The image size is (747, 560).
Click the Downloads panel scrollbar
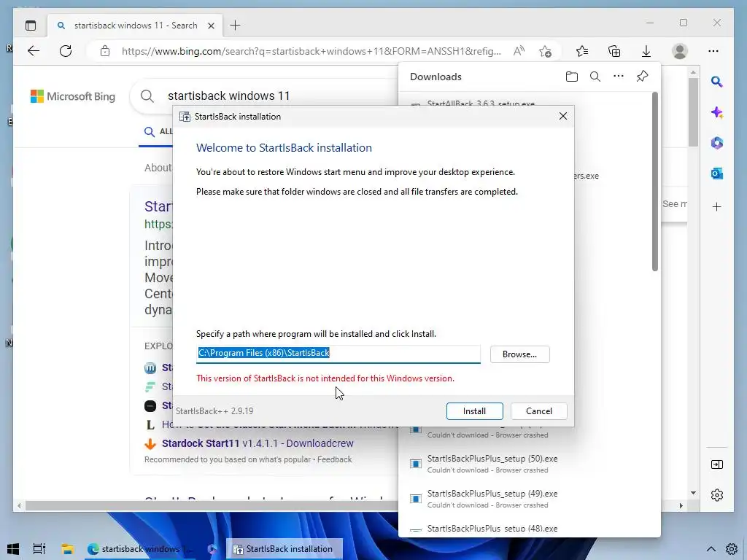pos(655,182)
